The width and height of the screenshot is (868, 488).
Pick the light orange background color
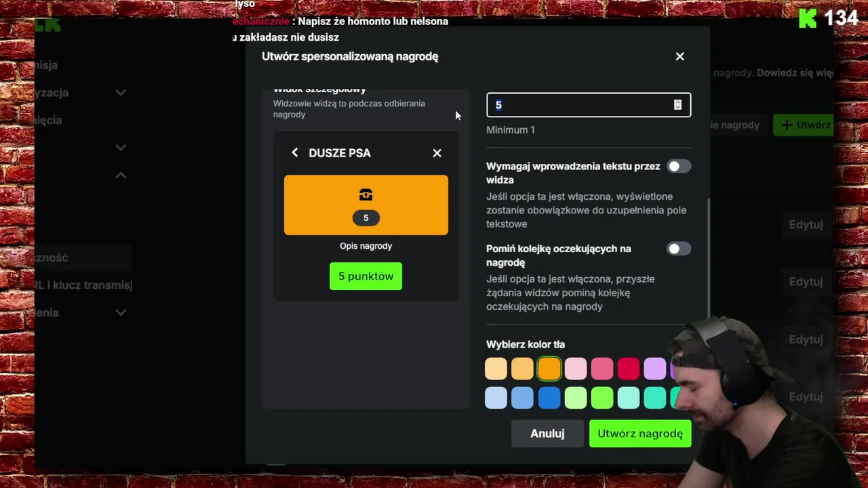point(522,369)
